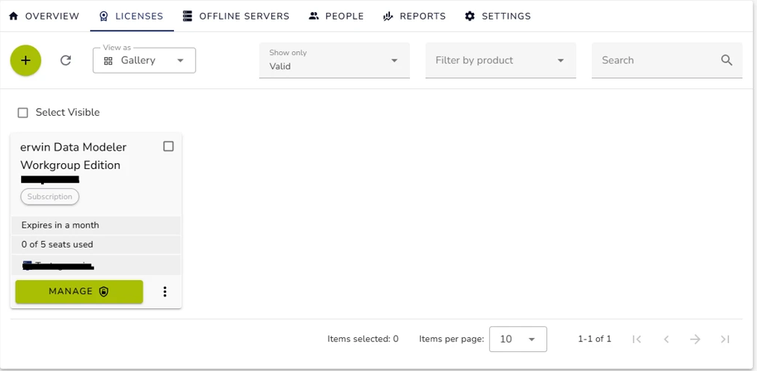Screen dimensions: 757x371
Task: Open the Reports tab
Action: 414,16
